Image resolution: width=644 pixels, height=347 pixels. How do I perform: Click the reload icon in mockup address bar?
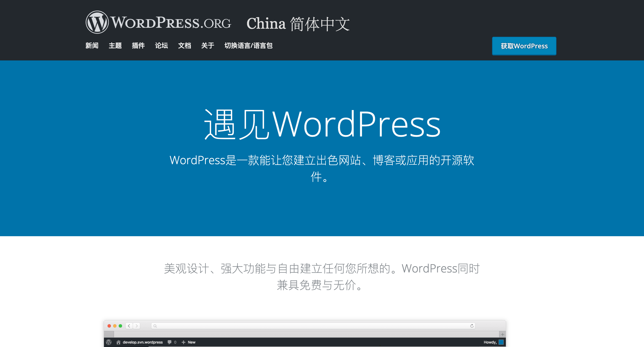(472, 326)
